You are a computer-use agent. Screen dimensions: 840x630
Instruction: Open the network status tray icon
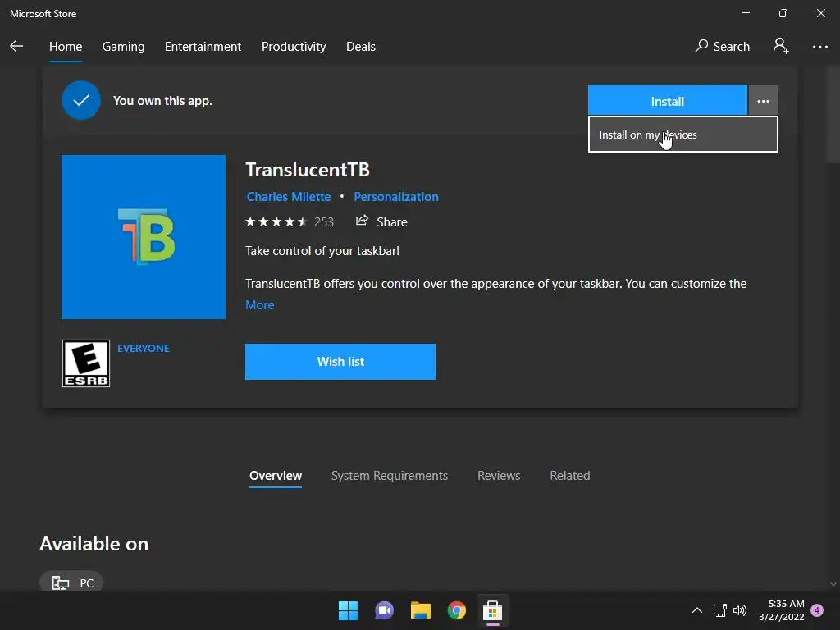719,610
